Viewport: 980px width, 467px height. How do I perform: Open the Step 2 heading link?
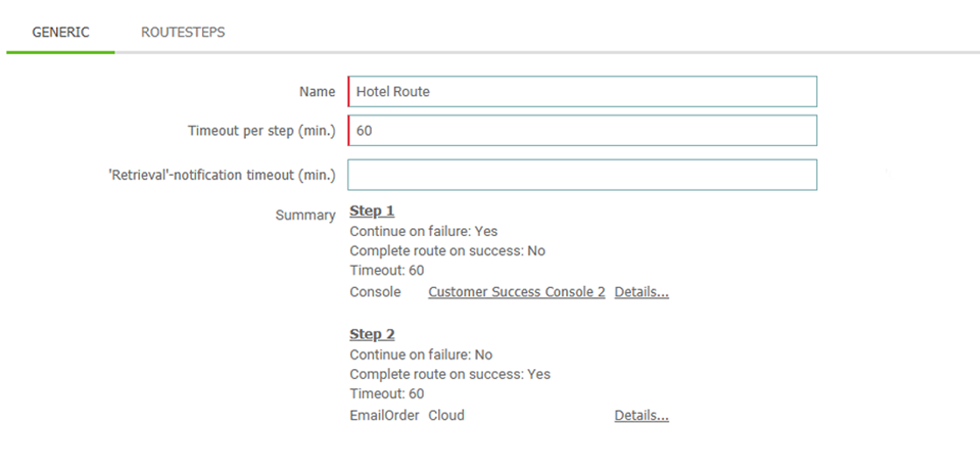coord(372,335)
